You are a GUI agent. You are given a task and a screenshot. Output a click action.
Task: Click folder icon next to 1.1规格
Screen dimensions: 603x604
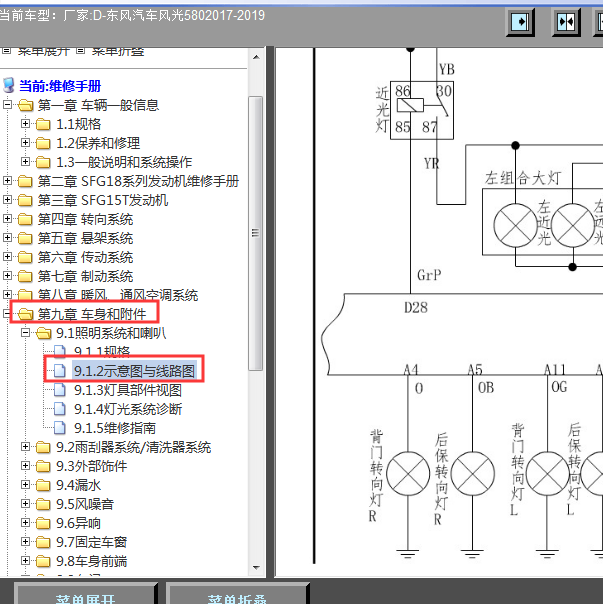[43, 124]
